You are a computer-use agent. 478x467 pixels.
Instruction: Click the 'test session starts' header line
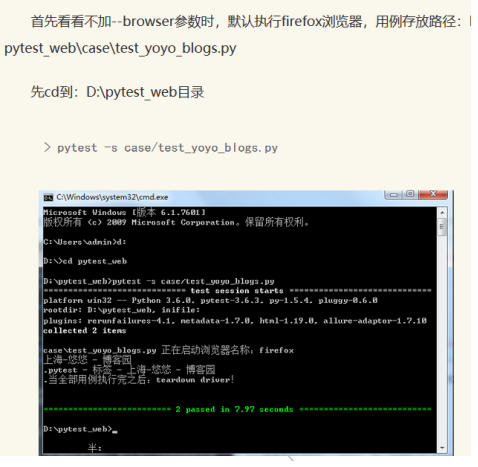[237, 291]
